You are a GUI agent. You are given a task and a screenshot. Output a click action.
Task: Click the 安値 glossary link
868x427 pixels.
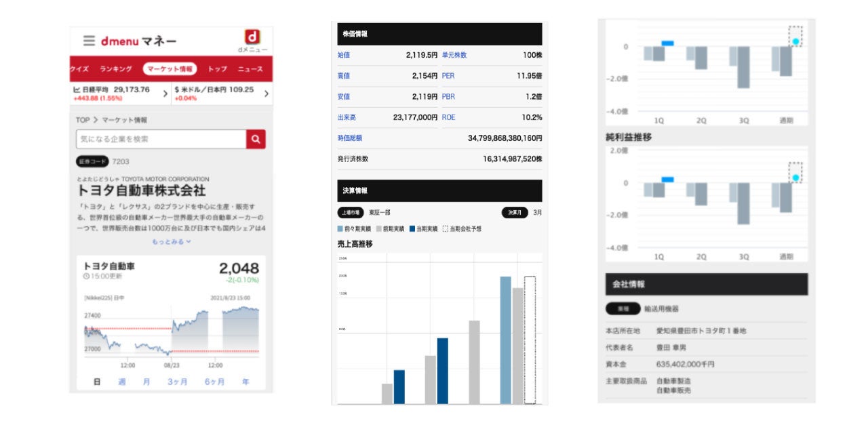344,97
